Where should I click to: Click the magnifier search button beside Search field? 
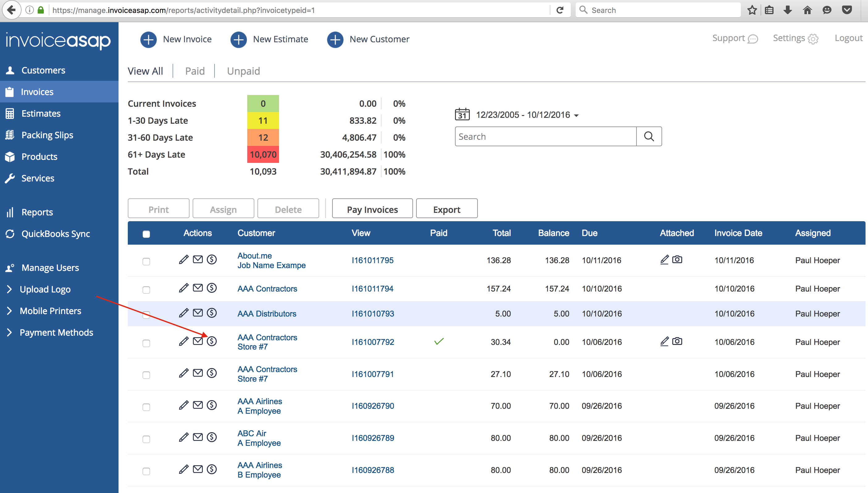click(x=649, y=136)
